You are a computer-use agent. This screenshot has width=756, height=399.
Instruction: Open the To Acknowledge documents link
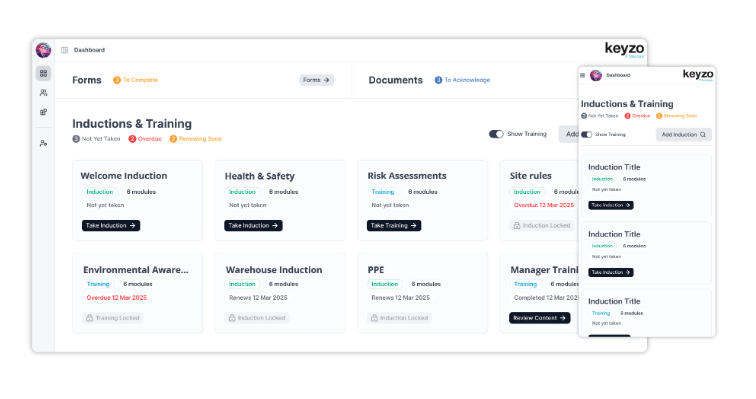[x=467, y=80]
